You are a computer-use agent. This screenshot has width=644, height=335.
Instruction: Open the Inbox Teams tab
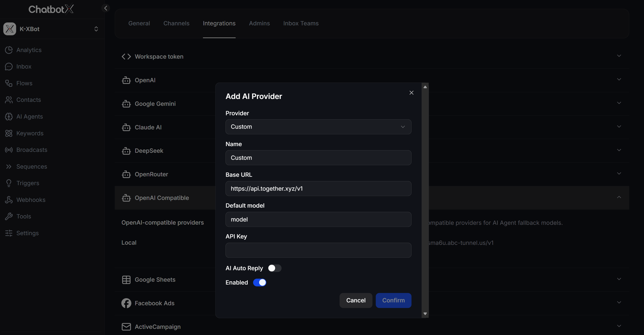[301, 23]
